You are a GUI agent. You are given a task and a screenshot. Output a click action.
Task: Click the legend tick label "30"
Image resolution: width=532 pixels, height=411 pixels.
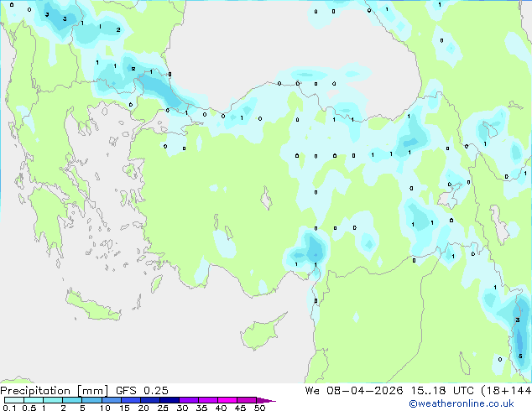coord(182,408)
